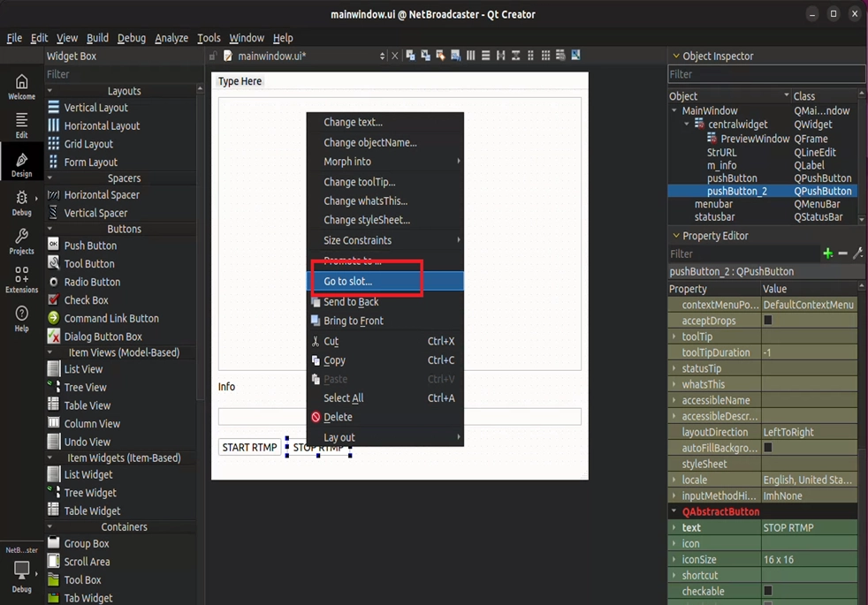The width and height of the screenshot is (868, 605).
Task: Open the Welcome mode
Action: (x=21, y=87)
